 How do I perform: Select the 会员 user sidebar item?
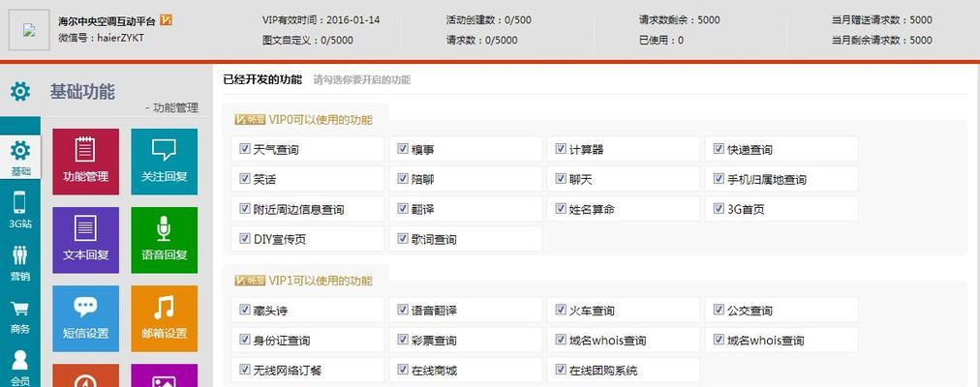pos(20,369)
